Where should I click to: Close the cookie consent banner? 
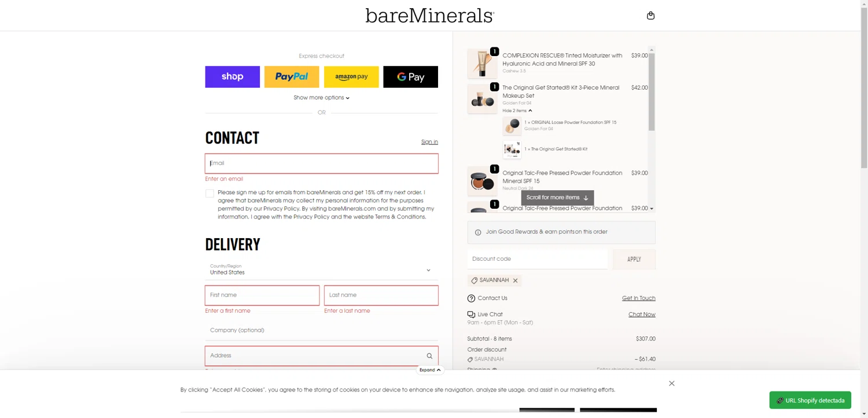coord(671,383)
